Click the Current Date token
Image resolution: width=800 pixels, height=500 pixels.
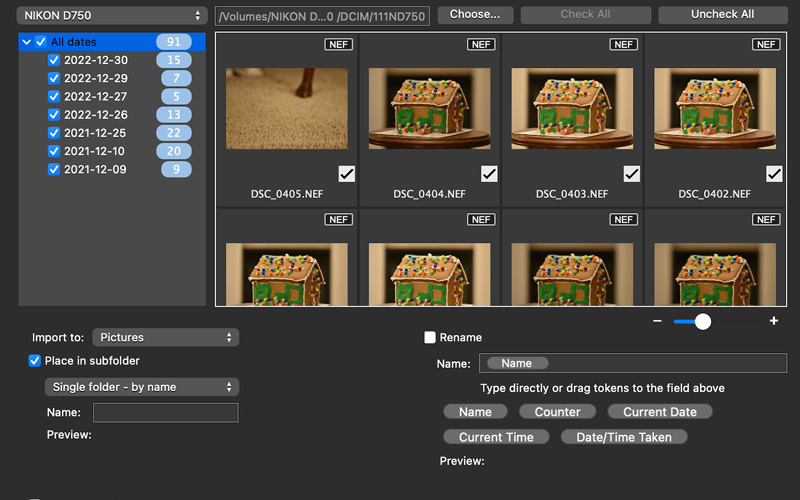point(659,412)
